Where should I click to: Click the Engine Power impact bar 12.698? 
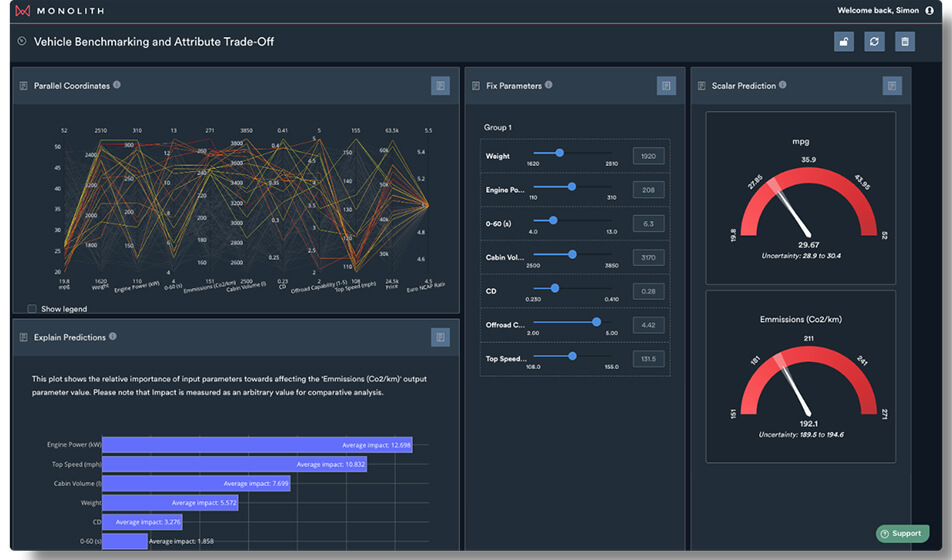tap(257, 445)
